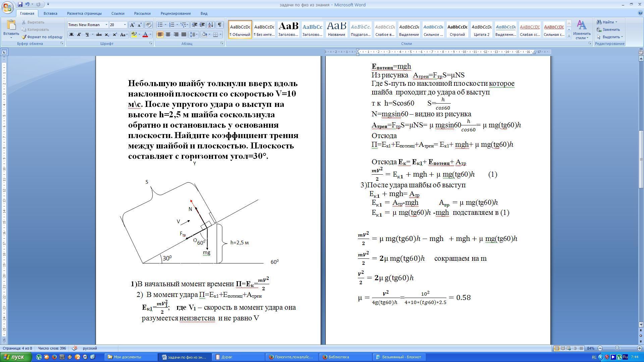Open the Библиотека taskbar window
Viewport: 644px width, 362px height.
(338, 357)
